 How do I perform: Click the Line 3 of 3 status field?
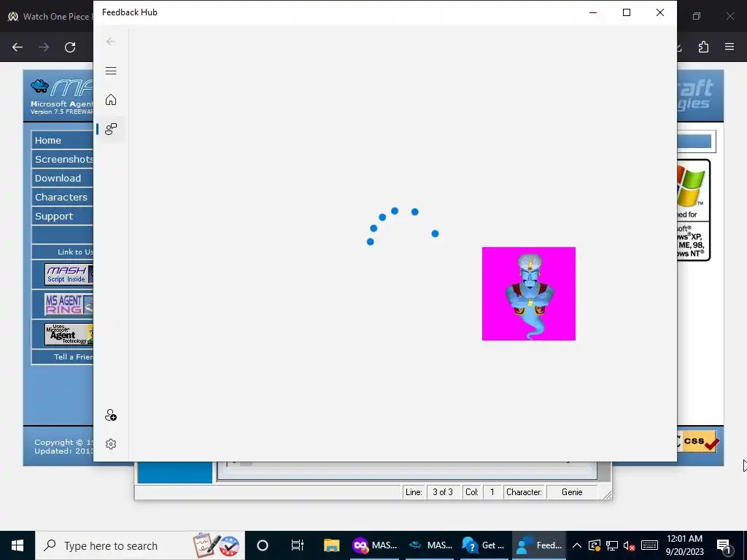443,492
